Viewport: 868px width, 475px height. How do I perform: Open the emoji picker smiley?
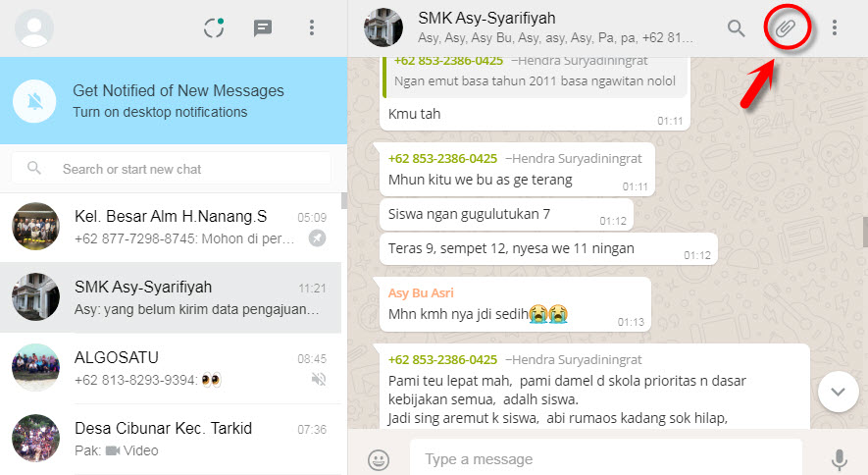379,459
